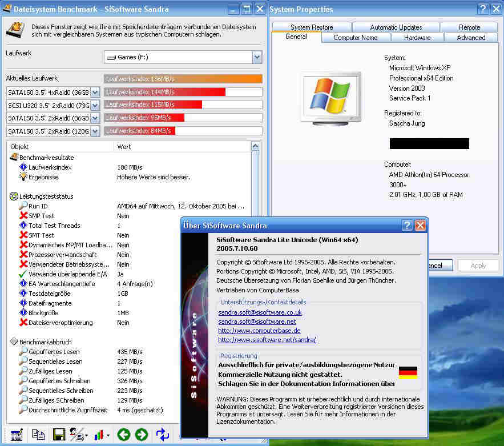This screenshot has height=446, width=504.
Task: Click the red X beside SMP Test
Action: (23, 215)
